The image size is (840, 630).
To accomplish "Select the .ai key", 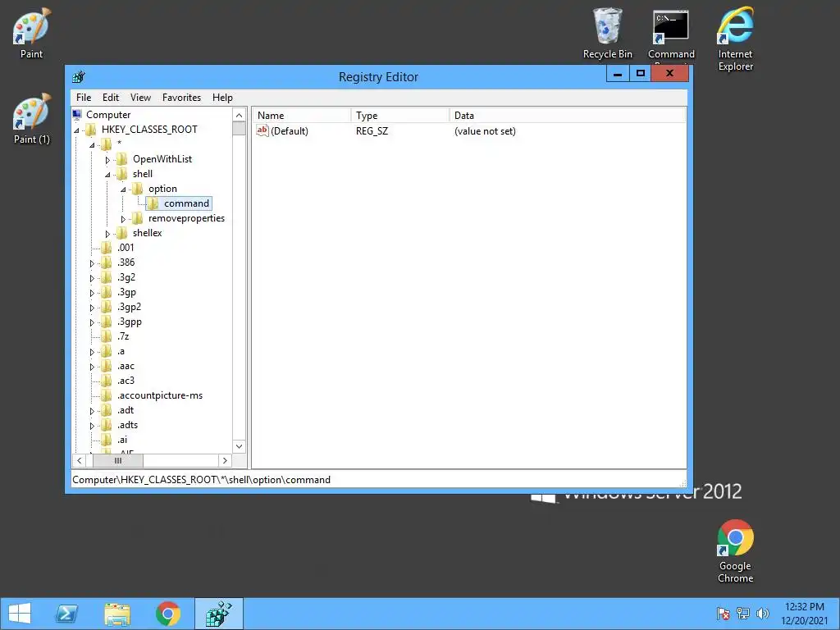I will [x=122, y=440].
